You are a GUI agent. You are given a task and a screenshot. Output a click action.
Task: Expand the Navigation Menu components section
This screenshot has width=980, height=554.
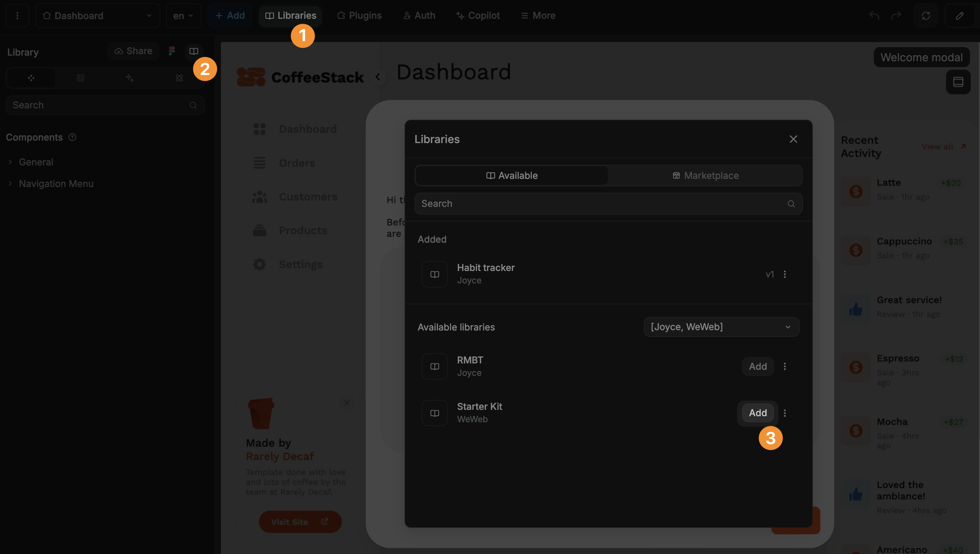56,183
